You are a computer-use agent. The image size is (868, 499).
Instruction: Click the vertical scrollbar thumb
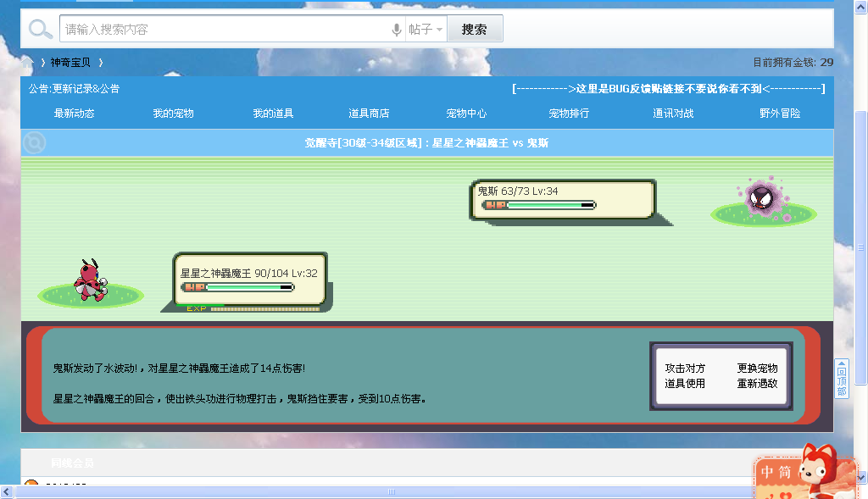pos(861,247)
